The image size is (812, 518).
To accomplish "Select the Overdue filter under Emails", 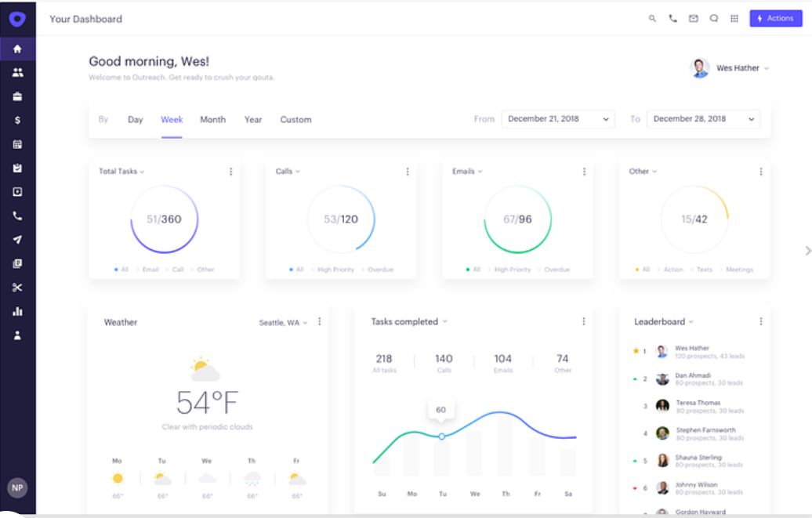I will tap(556, 270).
